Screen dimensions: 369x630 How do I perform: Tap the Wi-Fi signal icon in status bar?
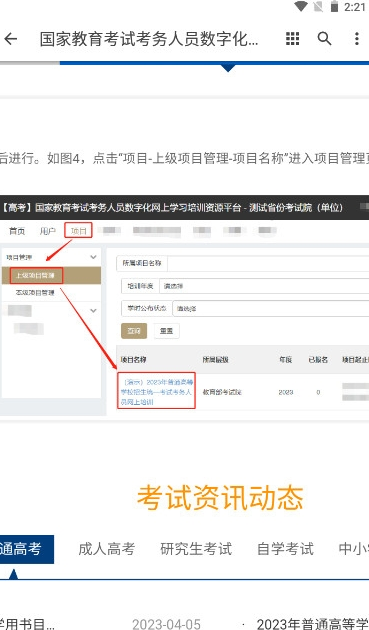[x=301, y=7]
